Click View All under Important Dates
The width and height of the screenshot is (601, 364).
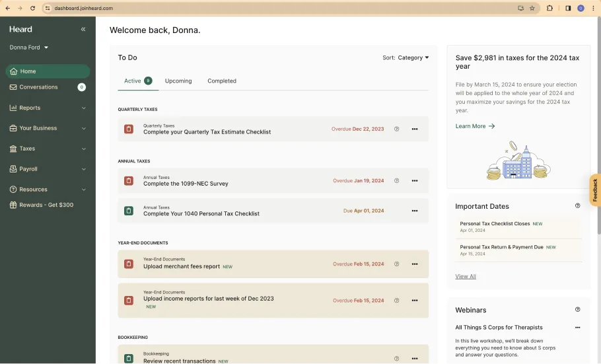(x=466, y=276)
